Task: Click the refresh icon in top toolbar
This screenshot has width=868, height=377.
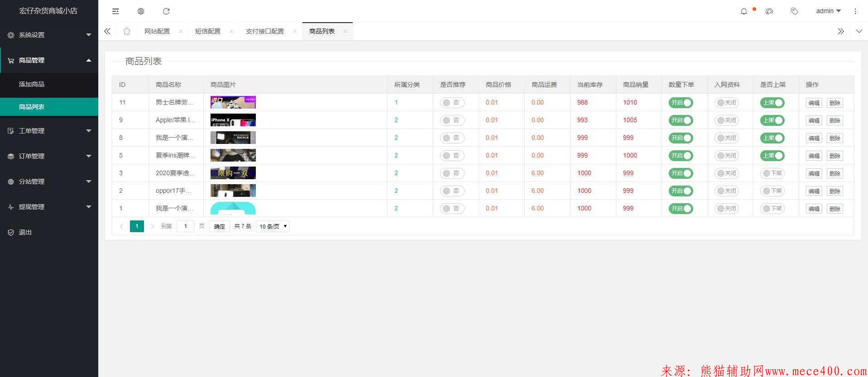Action: tap(166, 11)
